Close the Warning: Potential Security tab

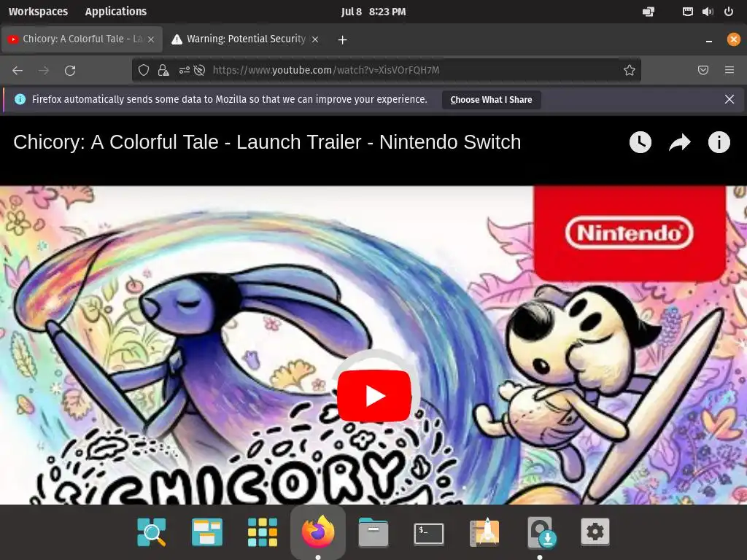tap(315, 39)
